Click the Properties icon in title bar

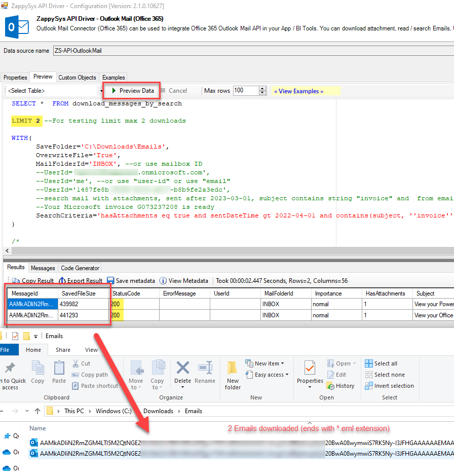(x=15, y=336)
